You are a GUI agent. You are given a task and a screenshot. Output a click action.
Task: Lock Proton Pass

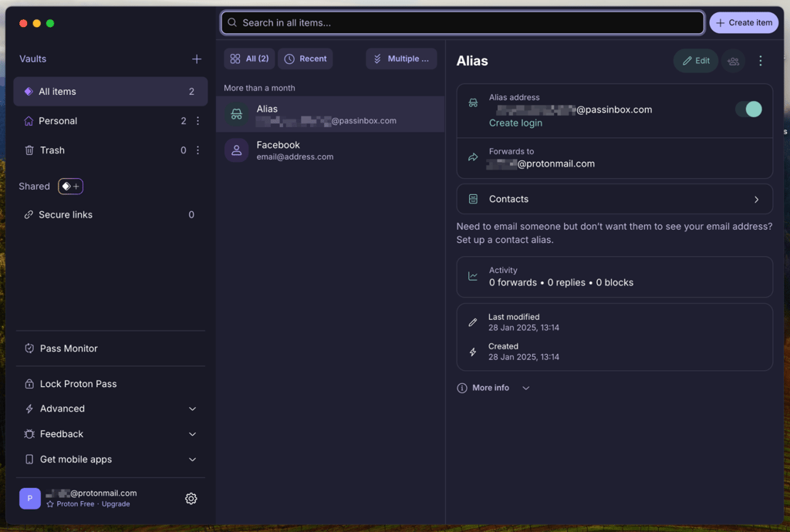[110, 383]
